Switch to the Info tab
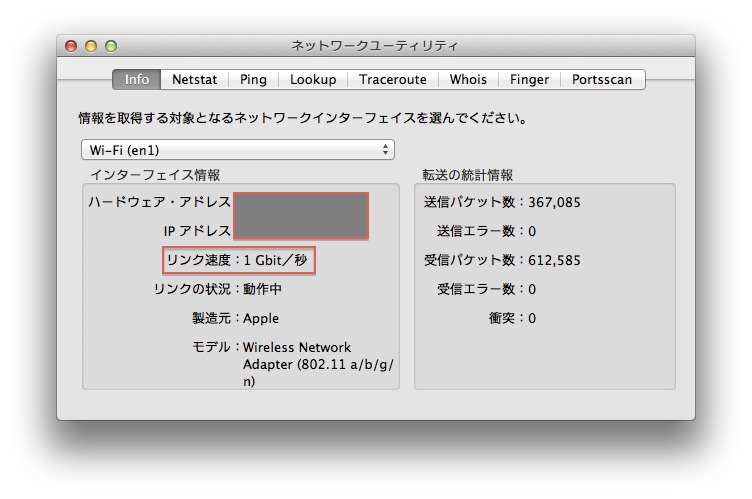Viewport: 752px width, 499px height. point(137,79)
